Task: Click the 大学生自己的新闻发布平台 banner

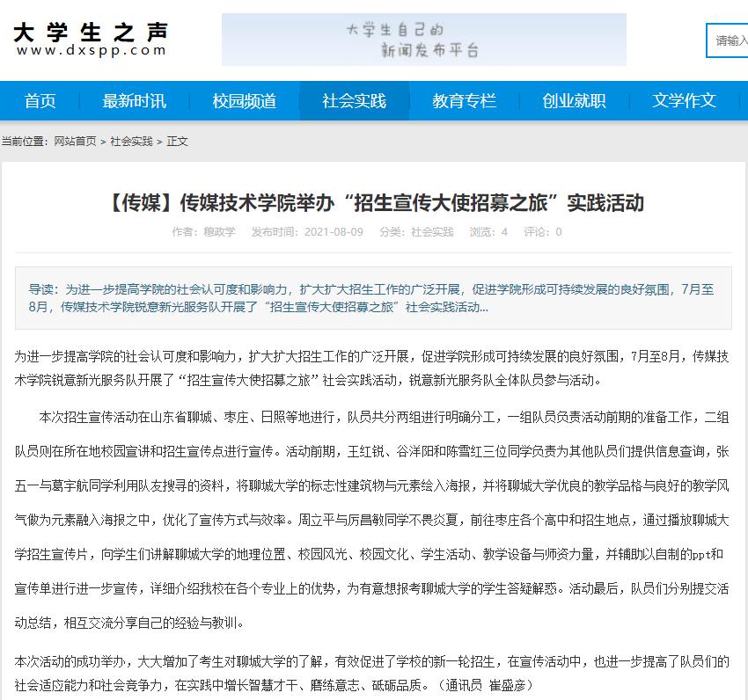Action: pos(423,40)
